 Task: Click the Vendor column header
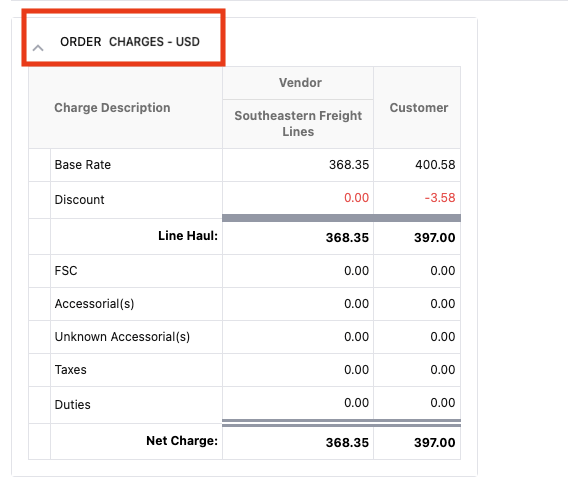point(300,83)
